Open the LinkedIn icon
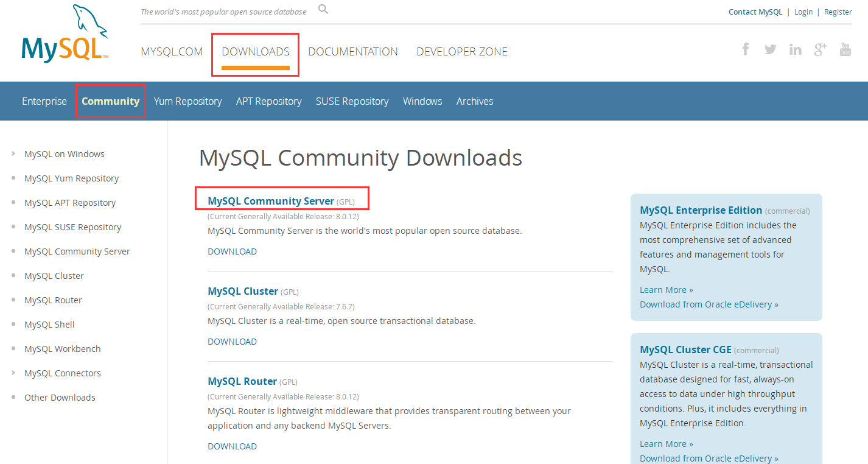 (796, 49)
